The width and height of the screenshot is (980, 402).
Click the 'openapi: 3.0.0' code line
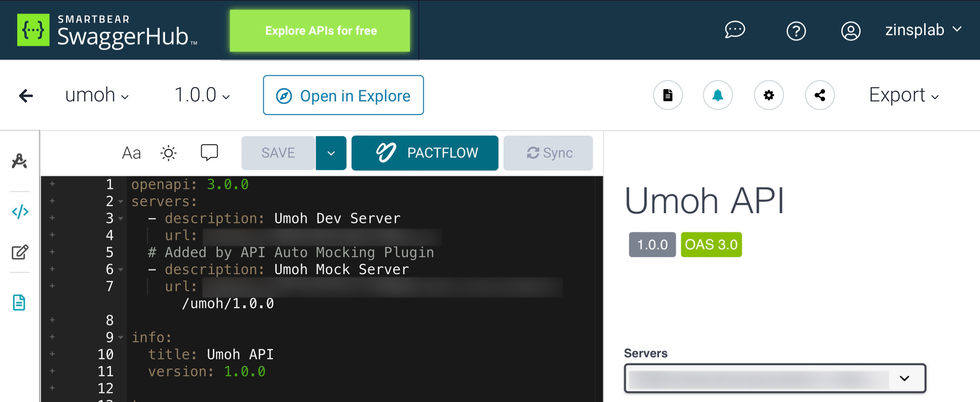[190, 184]
